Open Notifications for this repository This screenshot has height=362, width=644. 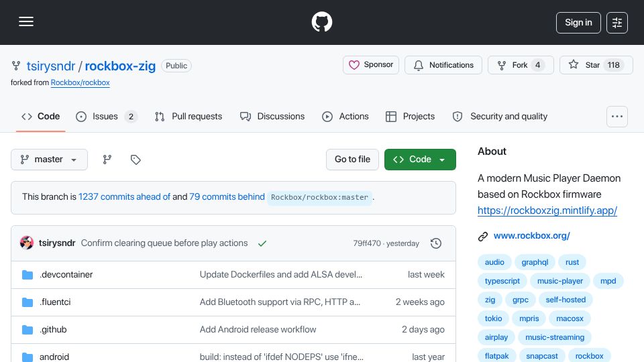(x=443, y=65)
